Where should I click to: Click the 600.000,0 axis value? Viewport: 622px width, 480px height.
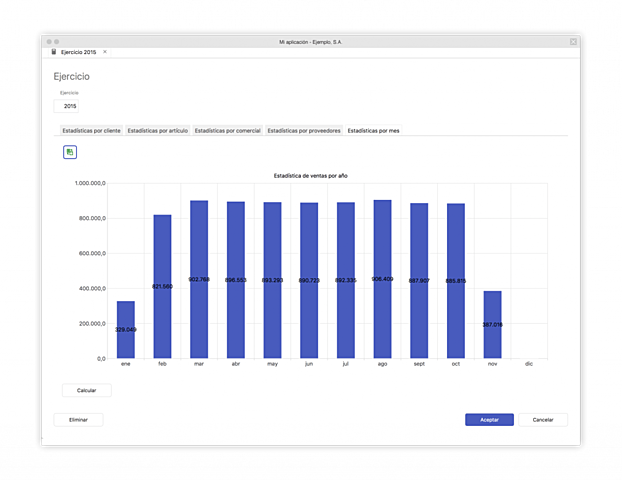92,253
